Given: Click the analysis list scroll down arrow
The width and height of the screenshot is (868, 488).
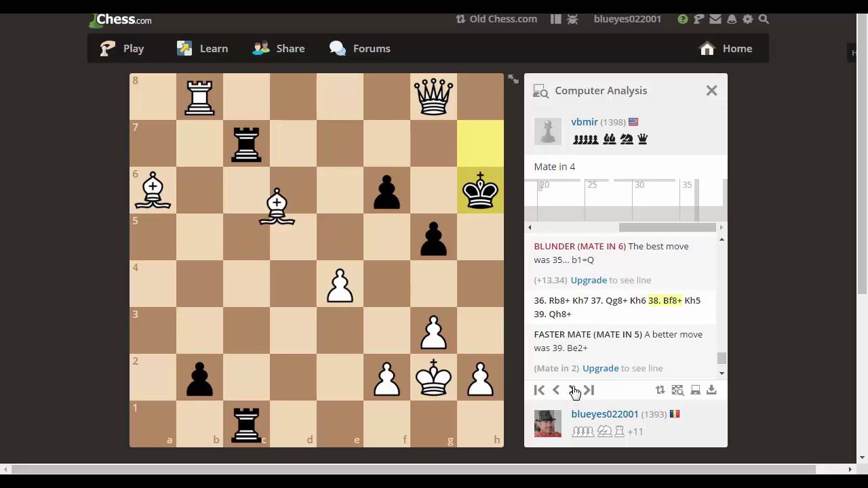Looking at the screenshot, I should pyautogui.click(x=722, y=373).
